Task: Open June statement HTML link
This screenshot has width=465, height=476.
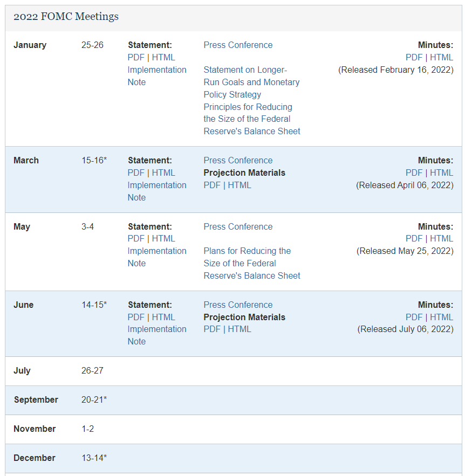Action: point(163,317)
